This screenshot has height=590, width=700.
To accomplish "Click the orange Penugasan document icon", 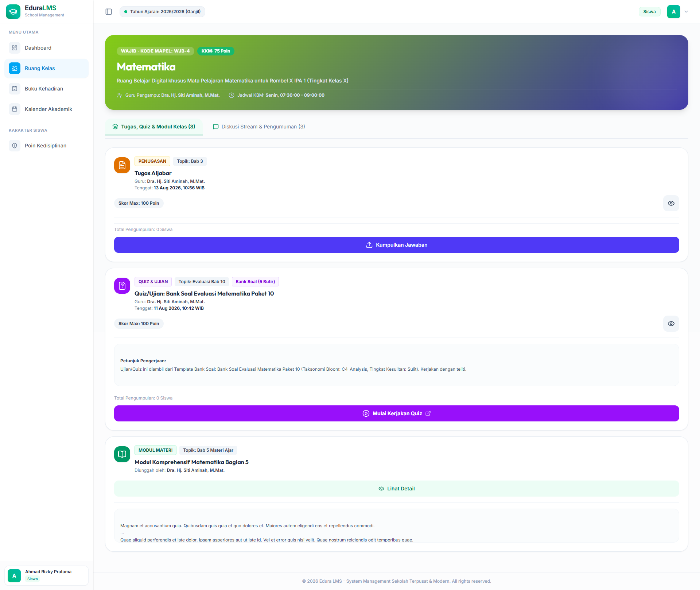I will (122, 165).
